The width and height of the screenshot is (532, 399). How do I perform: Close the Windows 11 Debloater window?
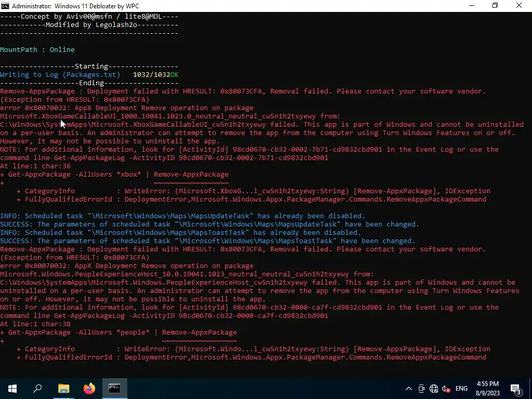(x=519, y=6)
